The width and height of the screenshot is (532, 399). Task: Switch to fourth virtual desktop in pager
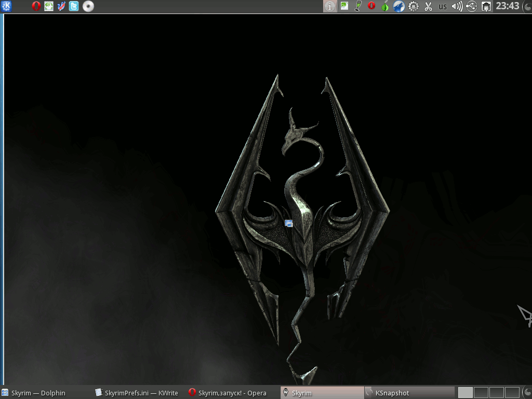tap(512, 393)
